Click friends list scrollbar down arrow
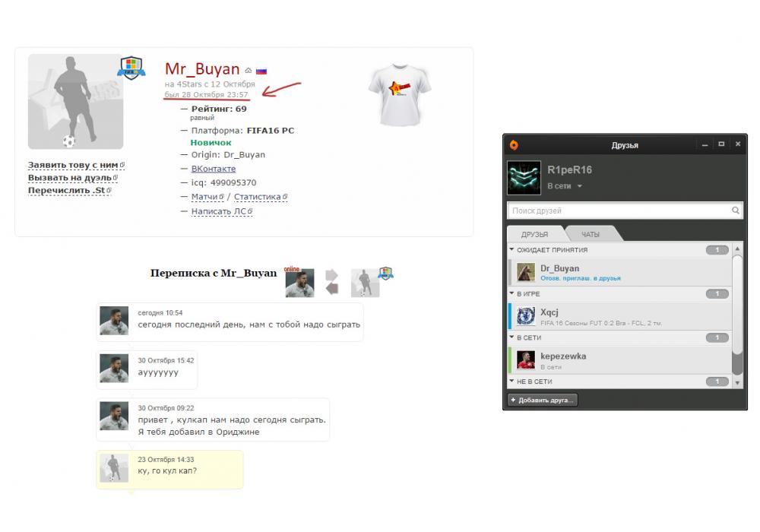Image resolution: width=760 pixels, height=532 pixels. click(737, 383)
